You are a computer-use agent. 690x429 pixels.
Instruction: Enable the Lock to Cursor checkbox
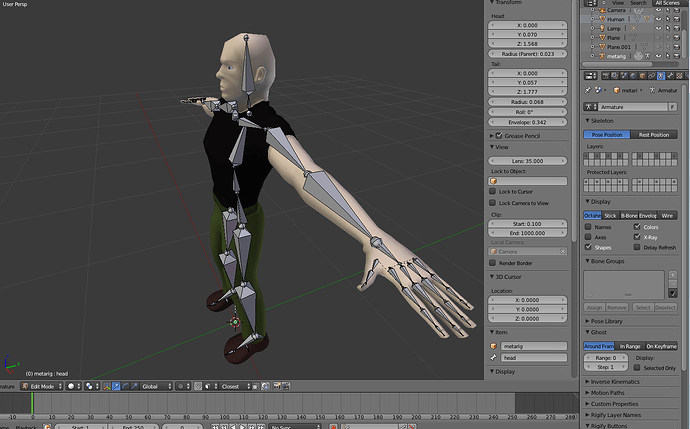(x=492, y=191)
